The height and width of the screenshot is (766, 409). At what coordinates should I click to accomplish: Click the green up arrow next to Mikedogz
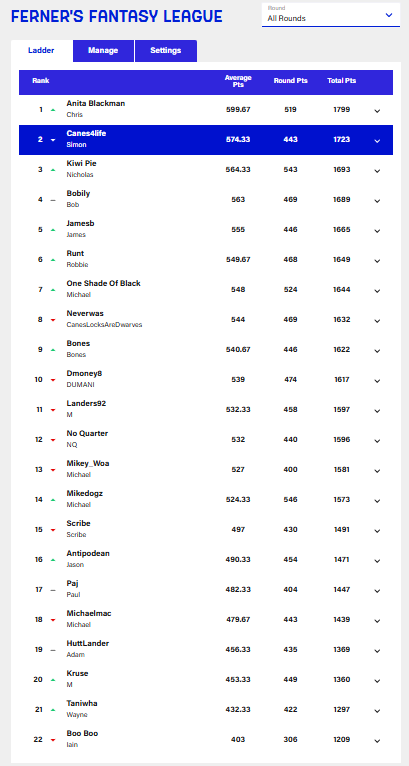pyautogui.click(x=53, y=500)
